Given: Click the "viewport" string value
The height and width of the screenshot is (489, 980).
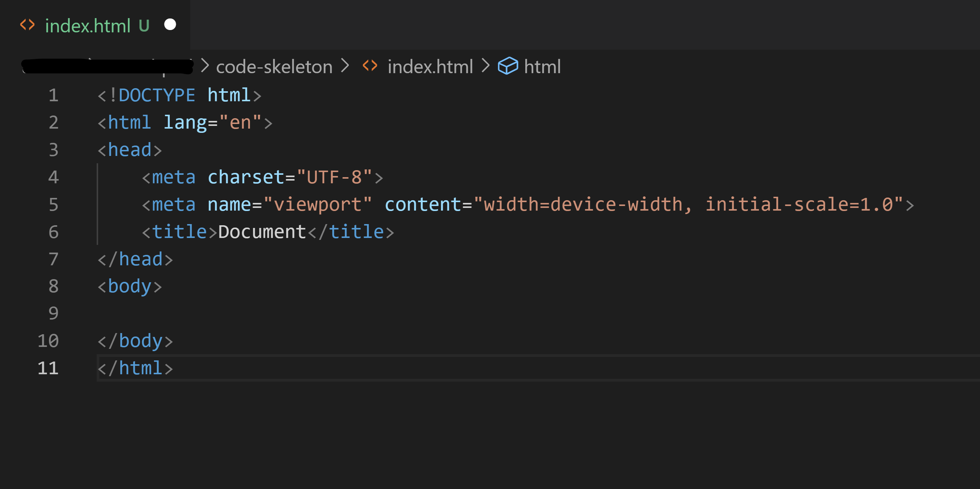Looking at the screenshot, I should pyautogui.click(x=318, y=205).
